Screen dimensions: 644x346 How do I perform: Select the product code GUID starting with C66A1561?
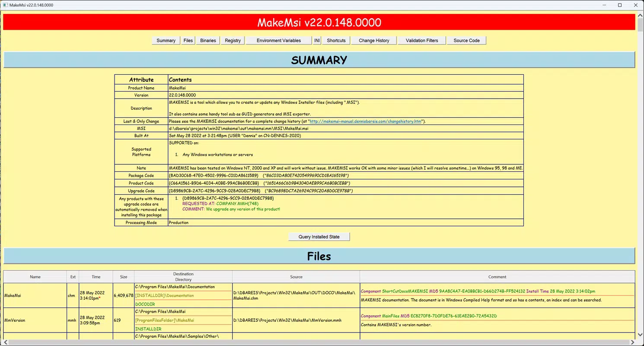click(214, 183)
